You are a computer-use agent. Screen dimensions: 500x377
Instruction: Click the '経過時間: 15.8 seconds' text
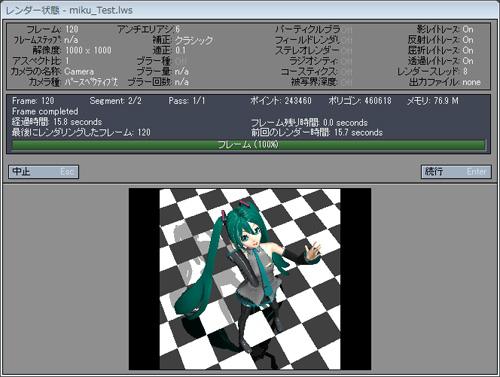tap(57, 122)
